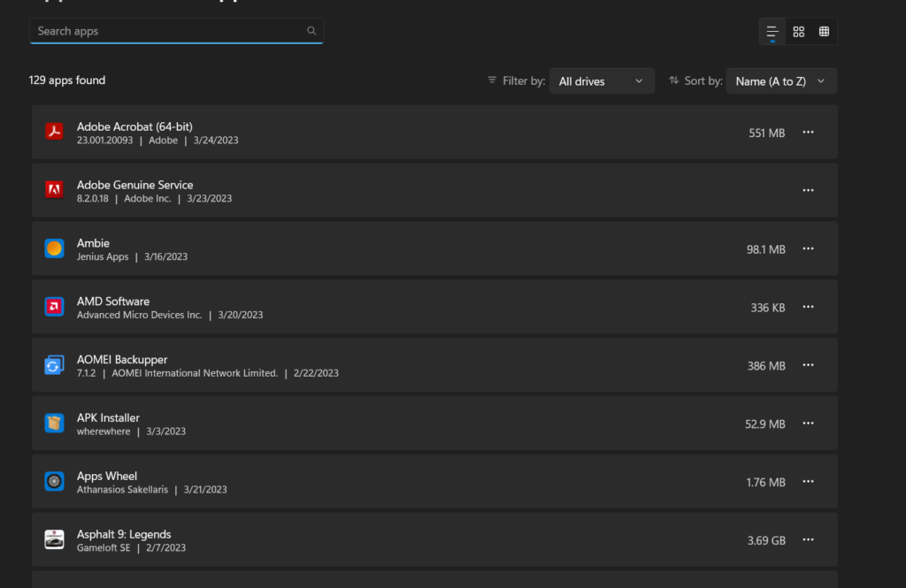The width and height of the screenshot is (906, 588).
Task: Switch to table view layout
Action: click(x=824, y=32)
